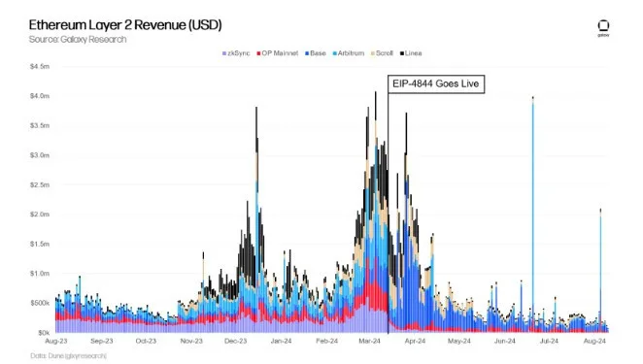Select the Scroll legend label
This screenshot has width=643, height=364.
tap(385, 53)
